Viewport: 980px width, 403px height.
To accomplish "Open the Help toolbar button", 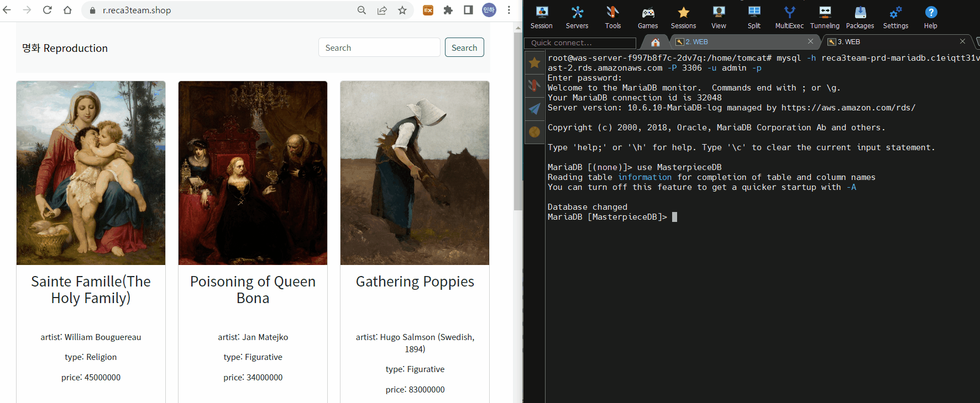I will coord(931,17).
